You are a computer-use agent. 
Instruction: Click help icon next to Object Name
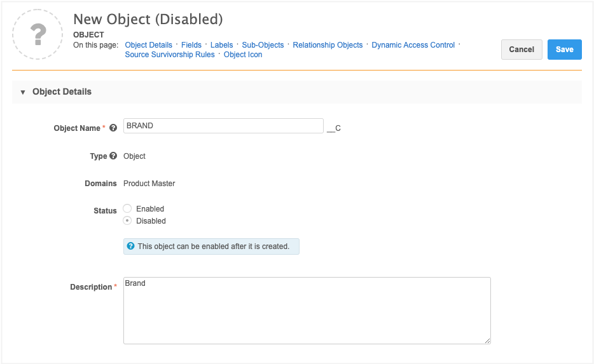click(x=113, y=128)
